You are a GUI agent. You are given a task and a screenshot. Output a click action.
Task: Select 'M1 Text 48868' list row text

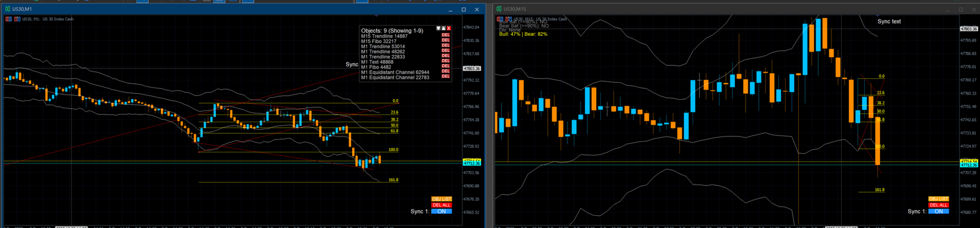[x=377, y=62]
